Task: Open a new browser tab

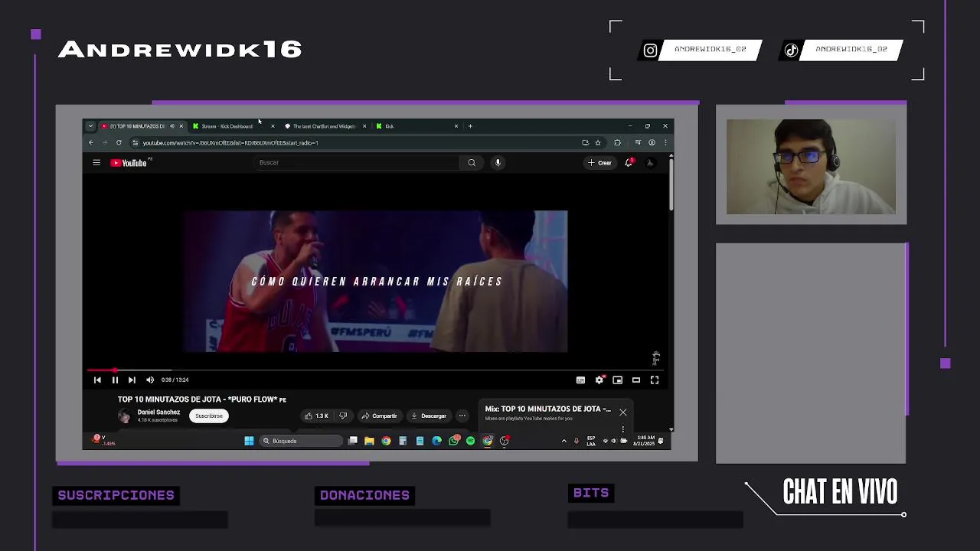Action: pos(470,126)
